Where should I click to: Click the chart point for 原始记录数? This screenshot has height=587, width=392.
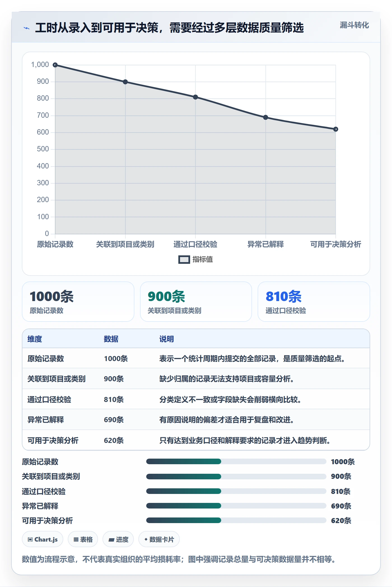(x=55, y=65)
